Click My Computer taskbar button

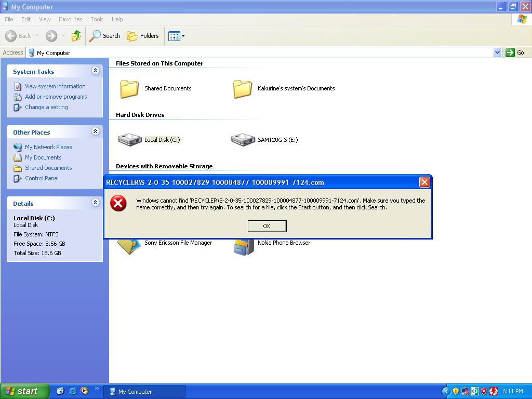144,392
